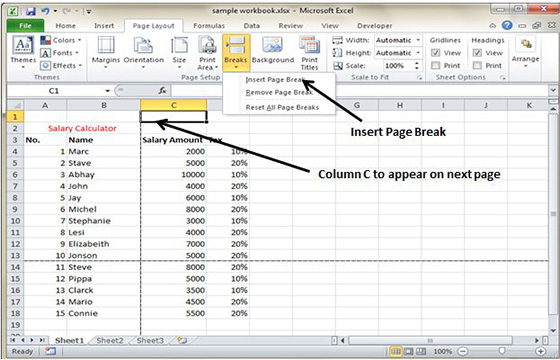
Task: Go to the first sheet tab
Action: [13, 340]
